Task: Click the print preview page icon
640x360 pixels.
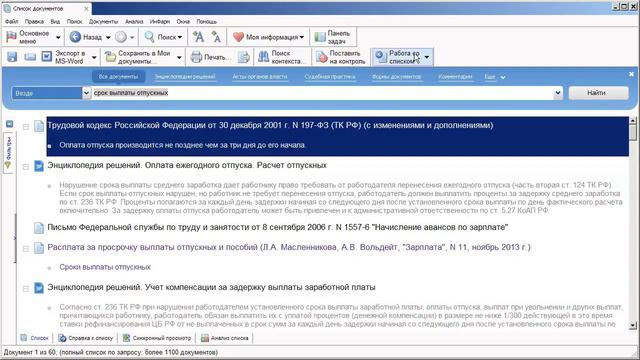Action: click(243, 57)
